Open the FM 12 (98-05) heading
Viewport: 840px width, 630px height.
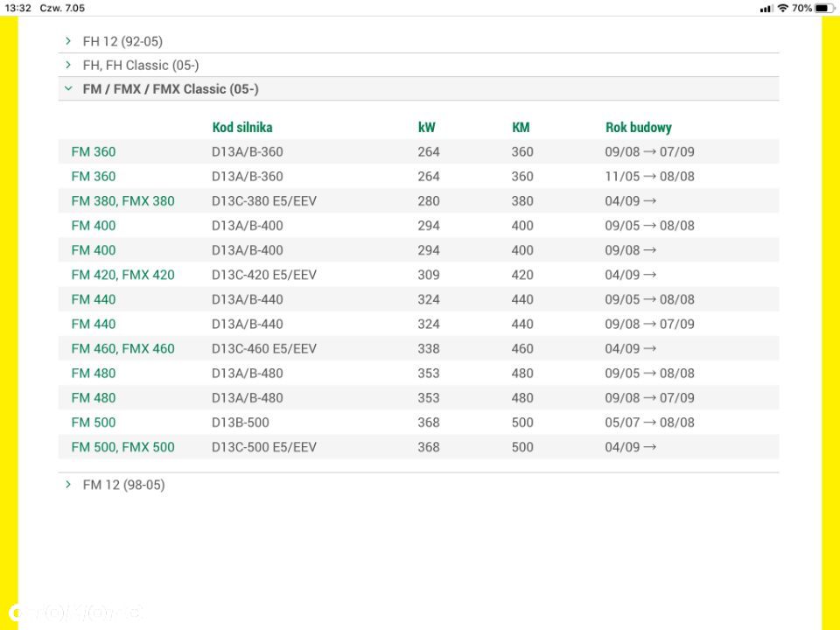123,485
